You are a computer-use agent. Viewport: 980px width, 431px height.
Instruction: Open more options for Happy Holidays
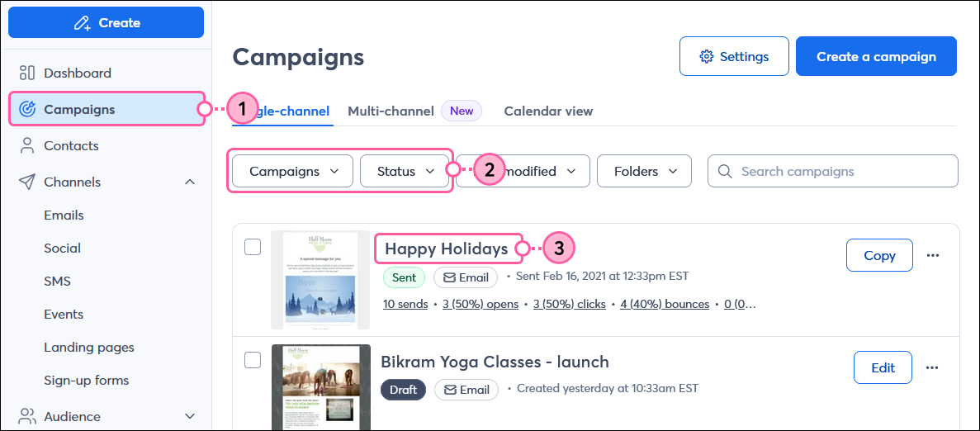[x=933, y=255]
